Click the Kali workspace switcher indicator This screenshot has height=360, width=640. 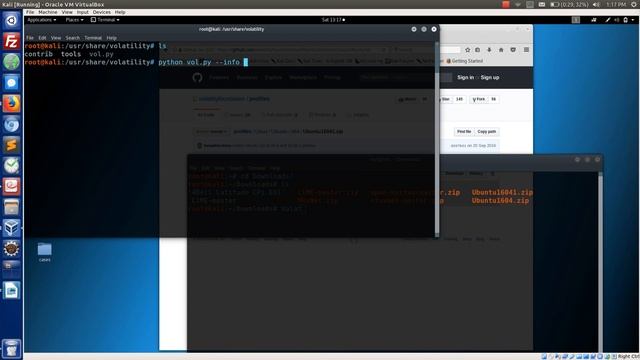(x=576, y=20)
